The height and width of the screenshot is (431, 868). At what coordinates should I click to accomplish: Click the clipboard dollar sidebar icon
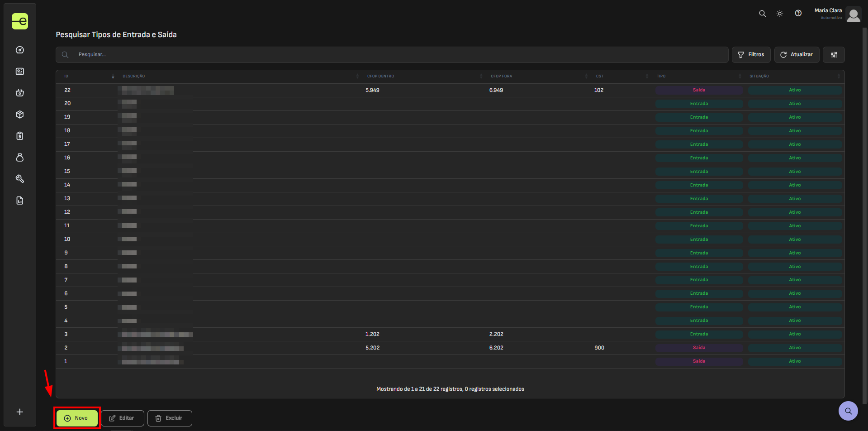[20, 136]
